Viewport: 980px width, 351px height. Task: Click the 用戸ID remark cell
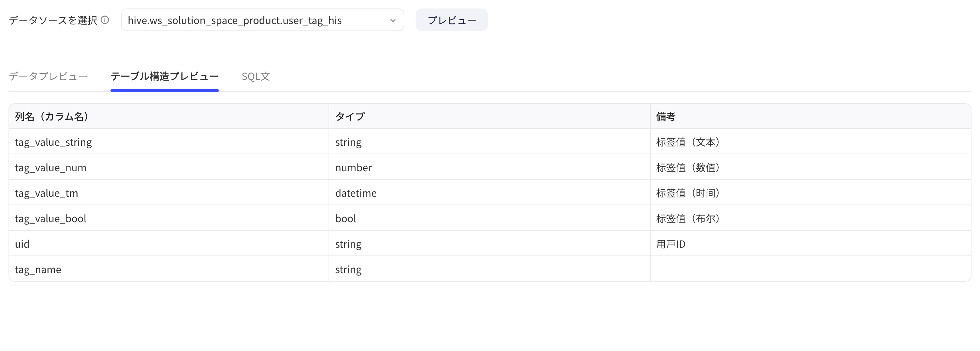[x=811, y=243]
